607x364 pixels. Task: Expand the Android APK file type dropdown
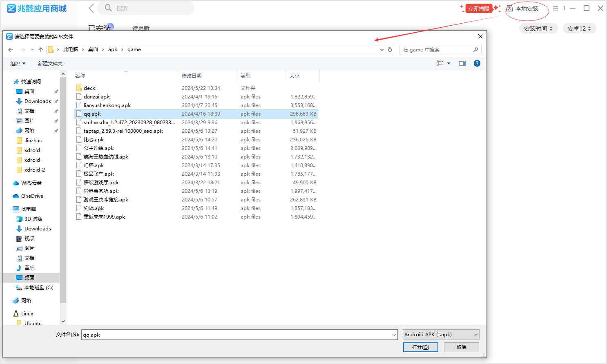(x=475, y=335)
